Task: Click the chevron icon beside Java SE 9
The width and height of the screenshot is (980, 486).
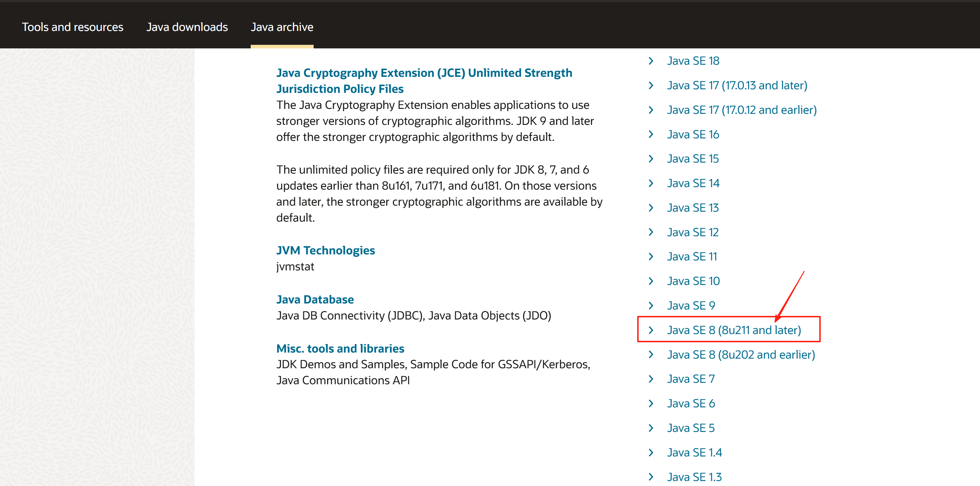Action: [x=651, y=306]
